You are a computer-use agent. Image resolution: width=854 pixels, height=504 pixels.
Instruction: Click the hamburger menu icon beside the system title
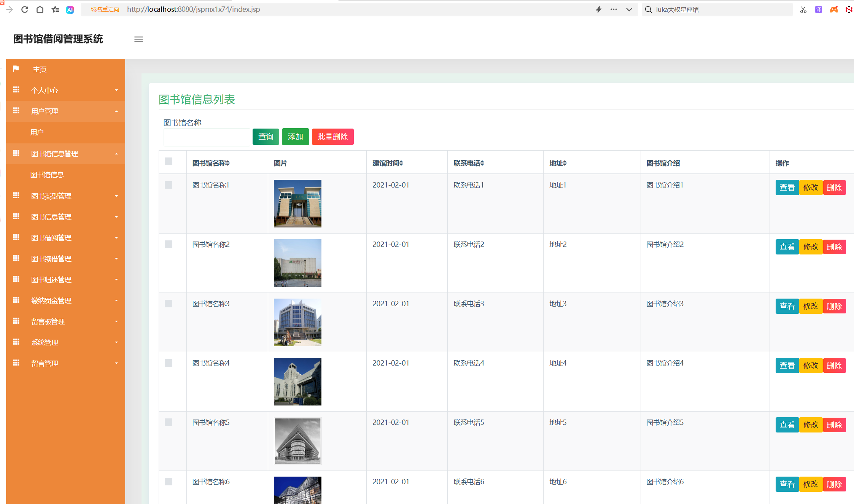138,39
